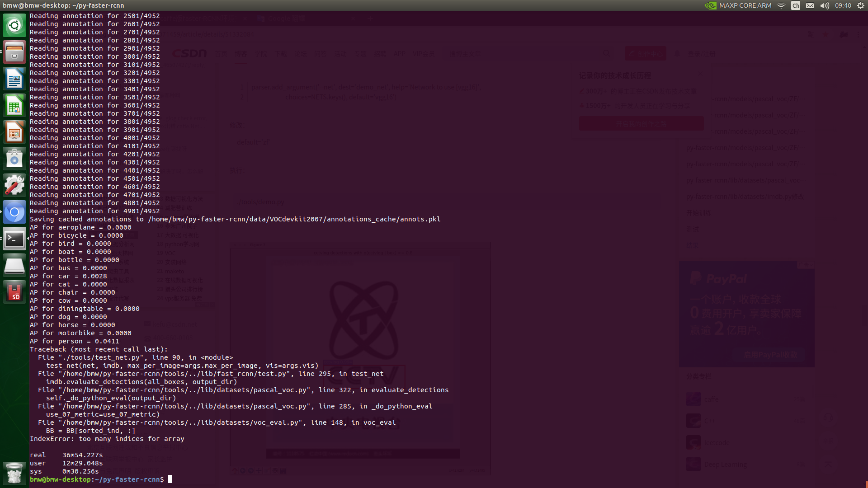
Task: Check messages via the envelope indicator
Action: tap(810, 5)
